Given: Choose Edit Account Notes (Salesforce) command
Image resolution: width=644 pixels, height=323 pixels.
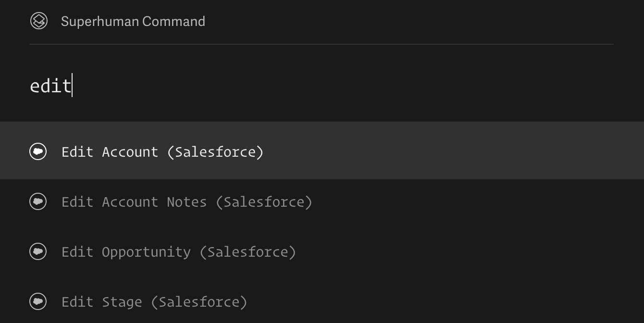Looking at the screenshot, I should pos(186,202).
